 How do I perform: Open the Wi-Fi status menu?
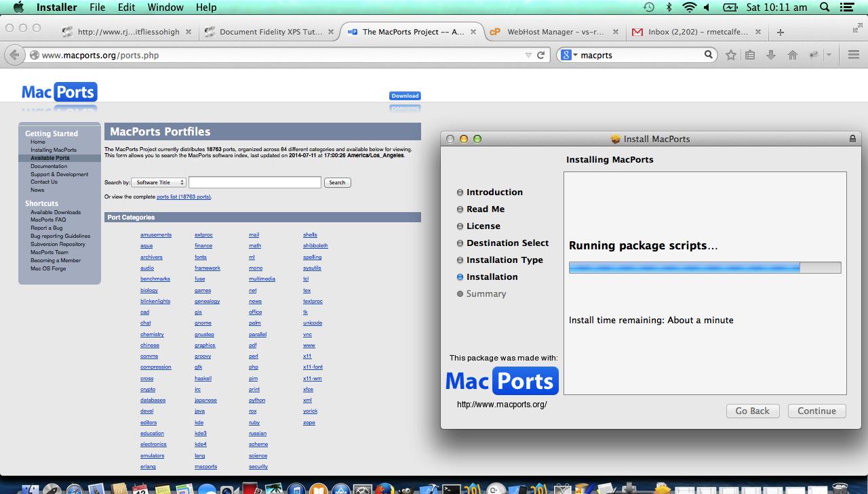point(690,7)
